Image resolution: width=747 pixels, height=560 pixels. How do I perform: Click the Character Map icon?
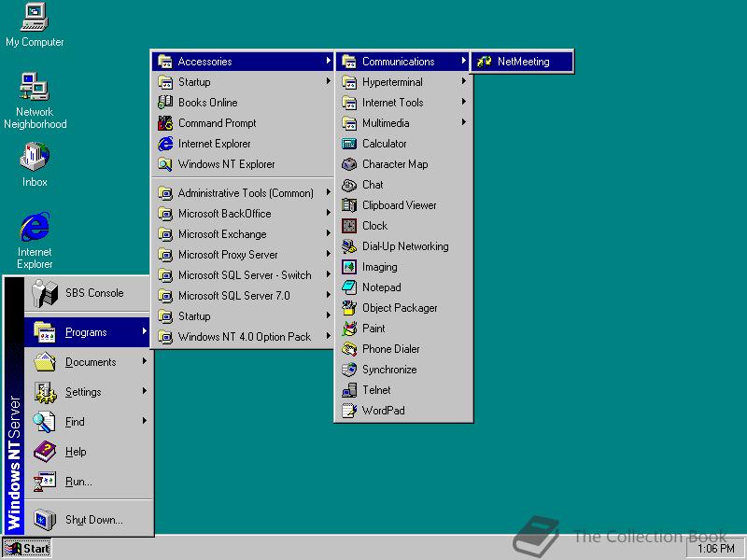[x=349, y=164]
